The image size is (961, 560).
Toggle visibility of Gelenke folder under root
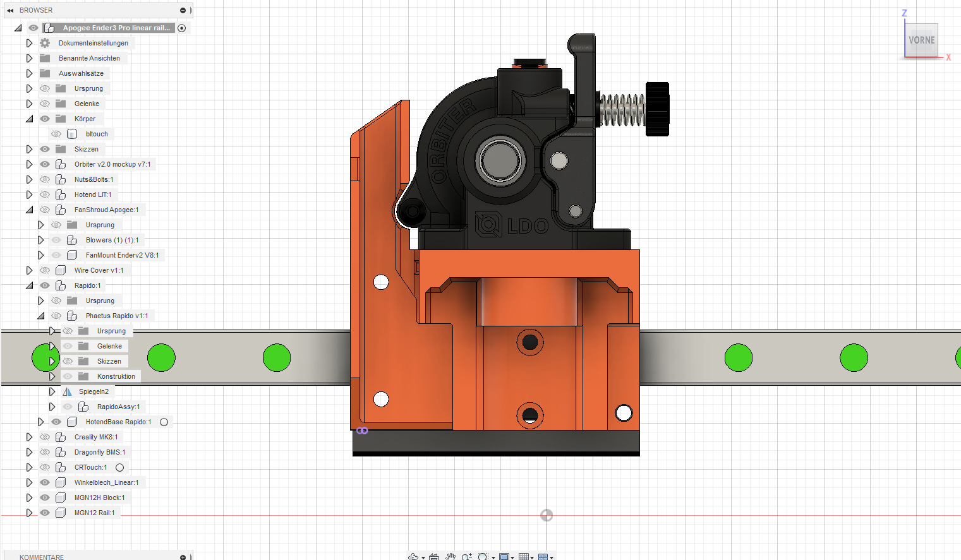coord(45,104)
